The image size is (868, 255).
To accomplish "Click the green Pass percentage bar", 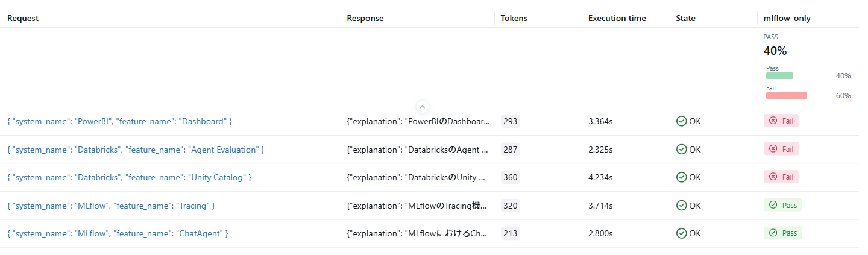I will point(779,76).
